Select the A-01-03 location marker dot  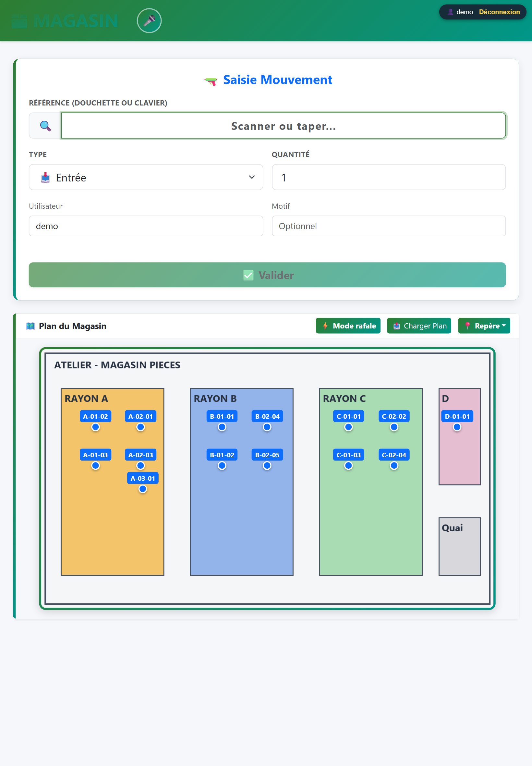(95, 465)
